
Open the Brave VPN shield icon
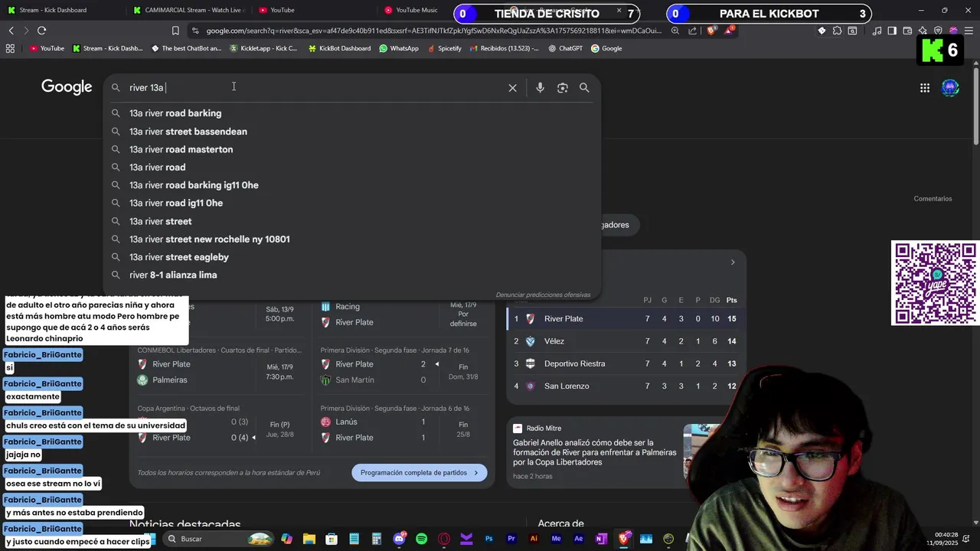coord(939,31)
